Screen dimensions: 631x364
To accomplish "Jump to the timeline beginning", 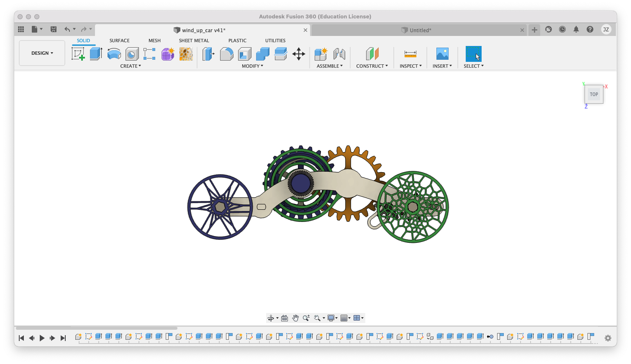I will [21, 338].
